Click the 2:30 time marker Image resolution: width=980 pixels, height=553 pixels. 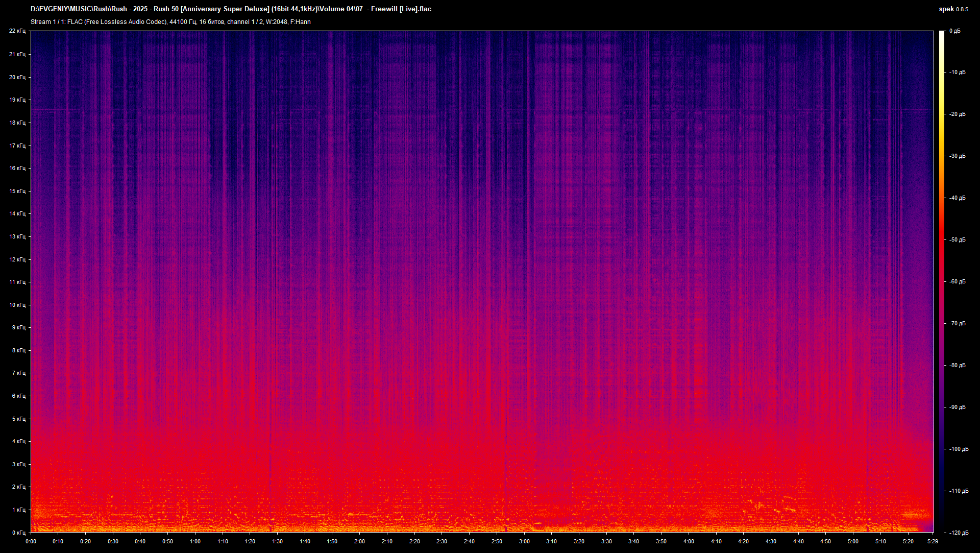click(x=442, y=542)
